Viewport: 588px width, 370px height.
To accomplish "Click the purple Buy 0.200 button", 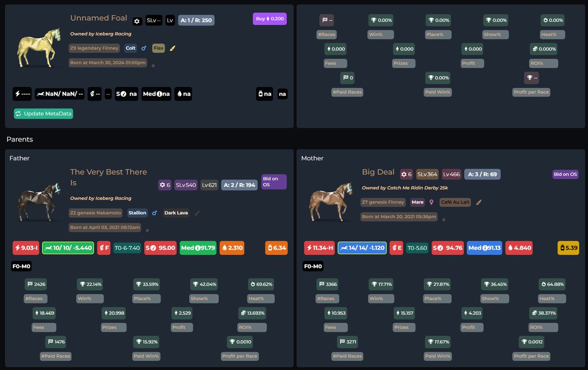I will 269,18.
